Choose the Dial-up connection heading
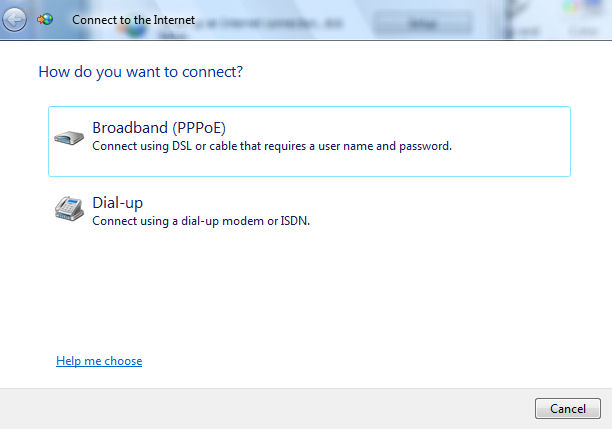Screen dimensions: 612x429 117,203
